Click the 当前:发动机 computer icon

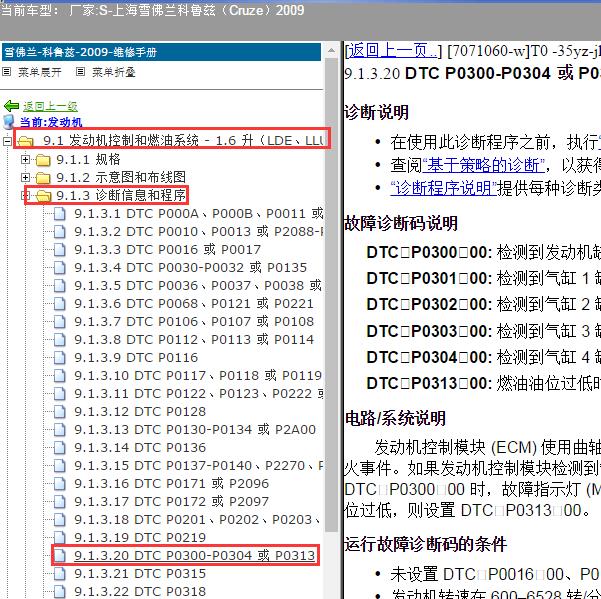pos(8,122)
